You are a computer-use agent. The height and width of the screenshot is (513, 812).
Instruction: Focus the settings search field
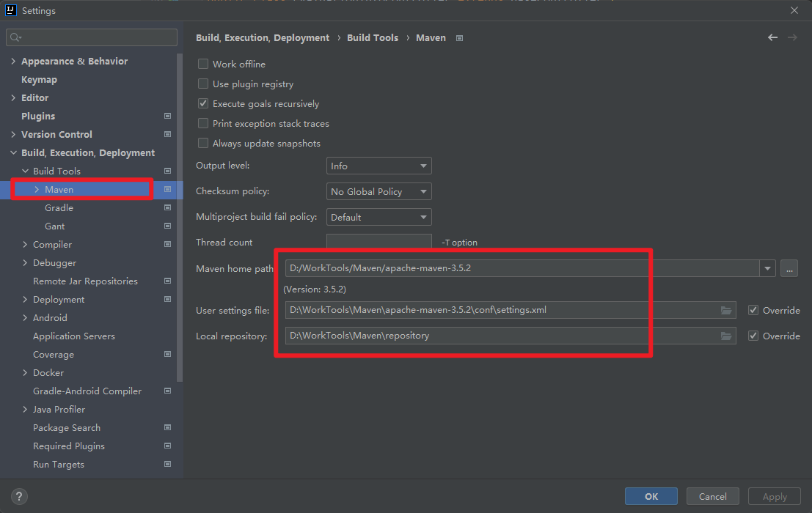click(92, 37)
